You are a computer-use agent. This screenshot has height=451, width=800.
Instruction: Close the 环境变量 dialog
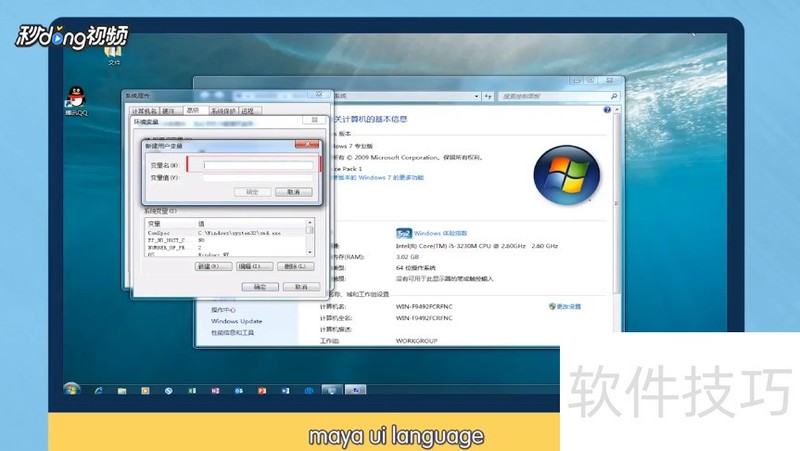point(314,120)
